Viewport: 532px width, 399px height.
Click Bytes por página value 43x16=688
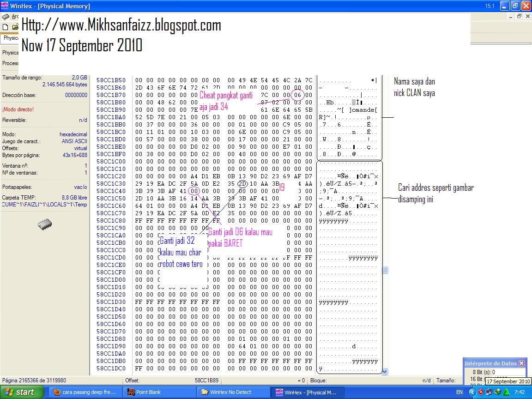75,155
